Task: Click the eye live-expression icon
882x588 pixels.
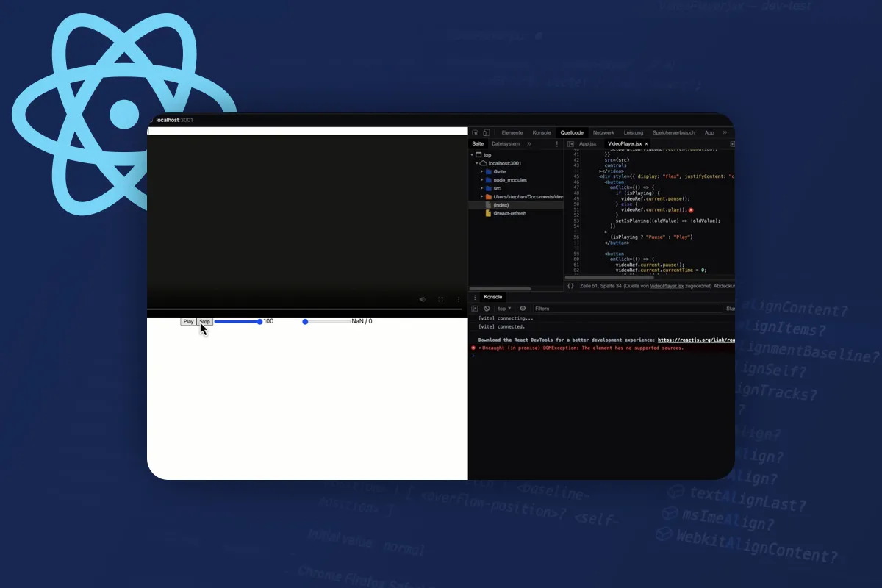Action: 523,309
